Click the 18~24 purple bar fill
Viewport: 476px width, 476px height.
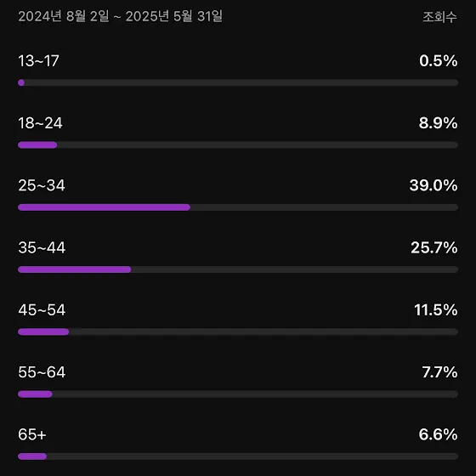37,144
